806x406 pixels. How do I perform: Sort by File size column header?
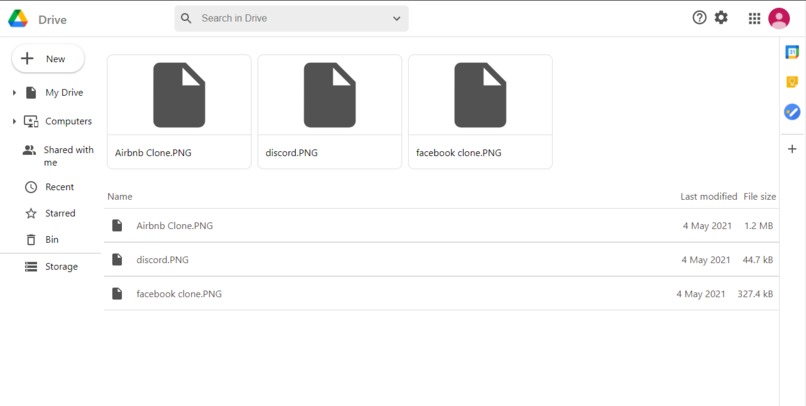coord(760,197)
